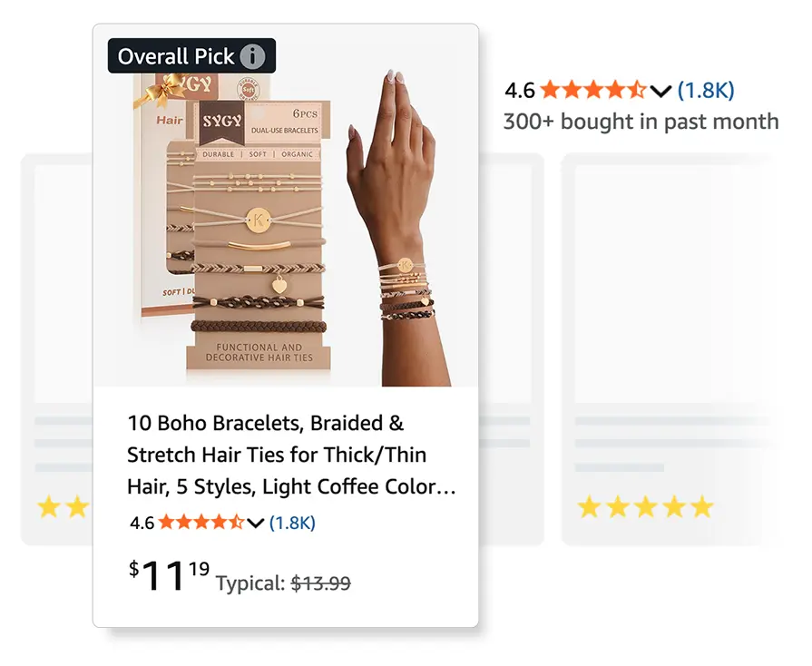812x666 pixels.
Task: Select the first orange star in top rating
Action: click(548, 91)
